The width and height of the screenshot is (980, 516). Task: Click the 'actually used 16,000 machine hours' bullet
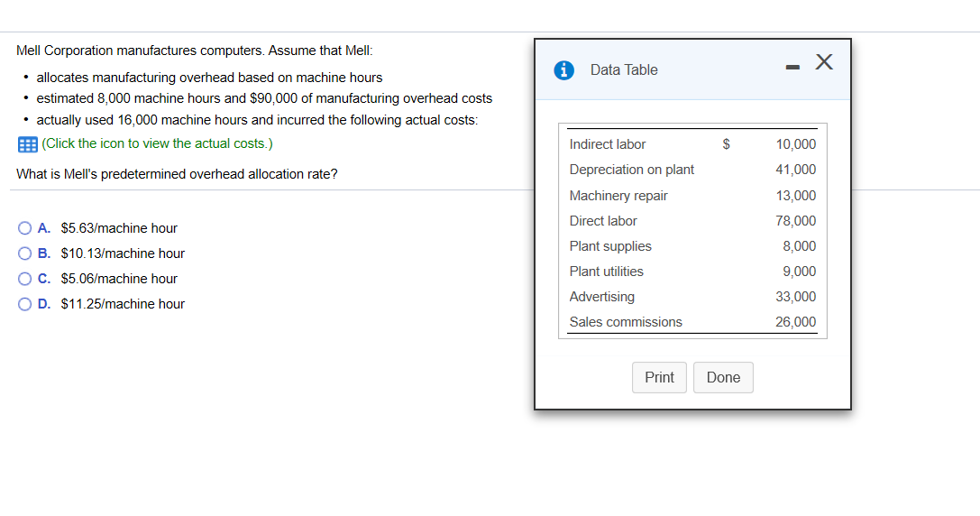click(257, 120)
